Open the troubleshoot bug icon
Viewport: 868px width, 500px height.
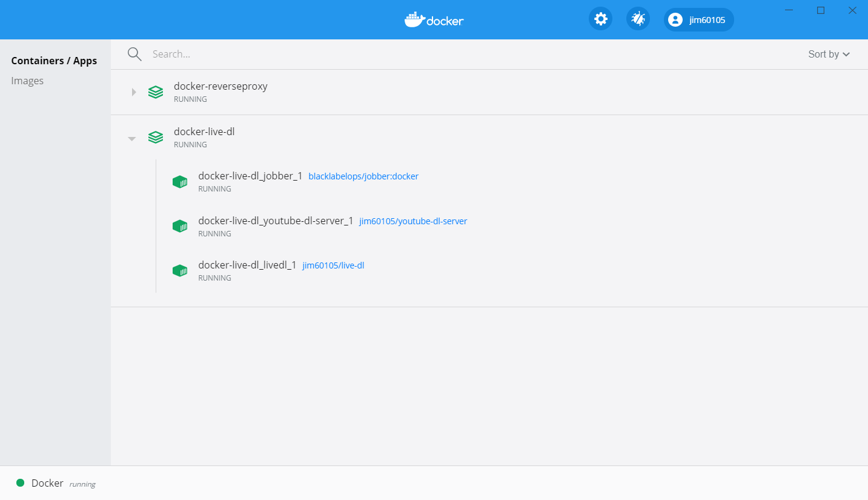pyautogui.click(x=638, y=19)
